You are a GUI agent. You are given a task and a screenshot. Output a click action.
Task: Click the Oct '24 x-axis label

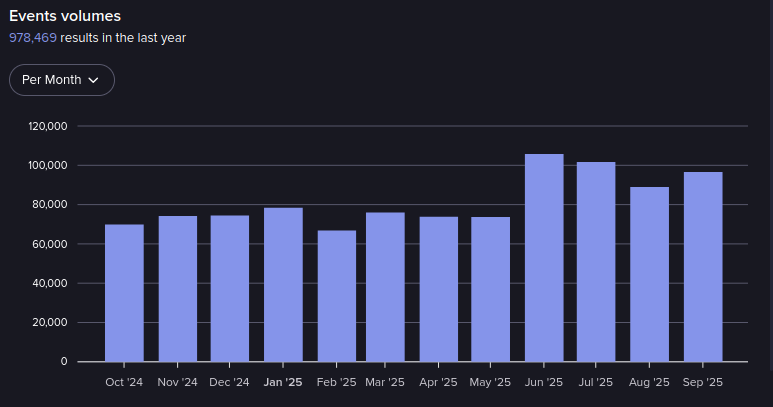124,382
